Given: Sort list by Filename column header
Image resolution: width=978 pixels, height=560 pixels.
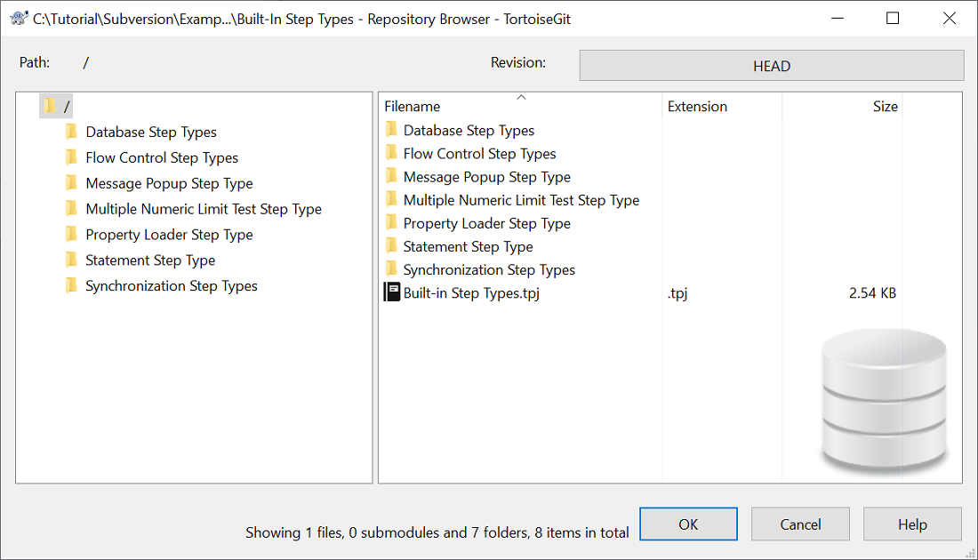Looking at the screenshot, I should click(519, 106).
